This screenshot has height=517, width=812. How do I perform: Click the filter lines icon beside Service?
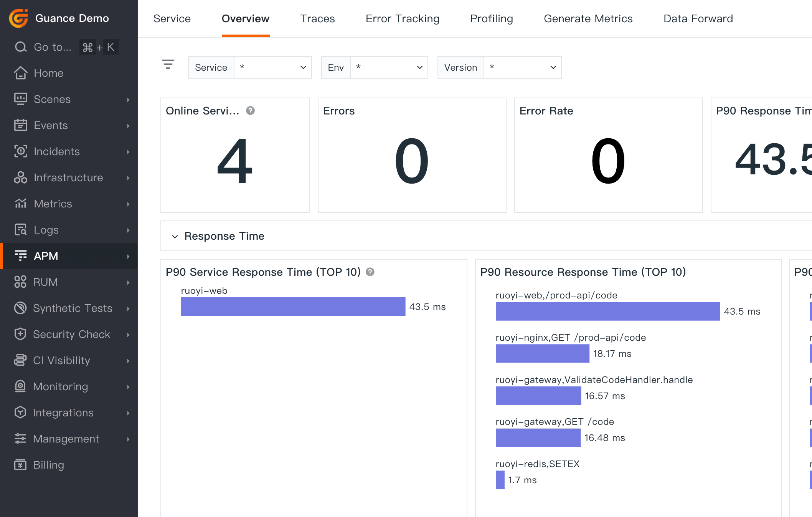tap(168, 64)
